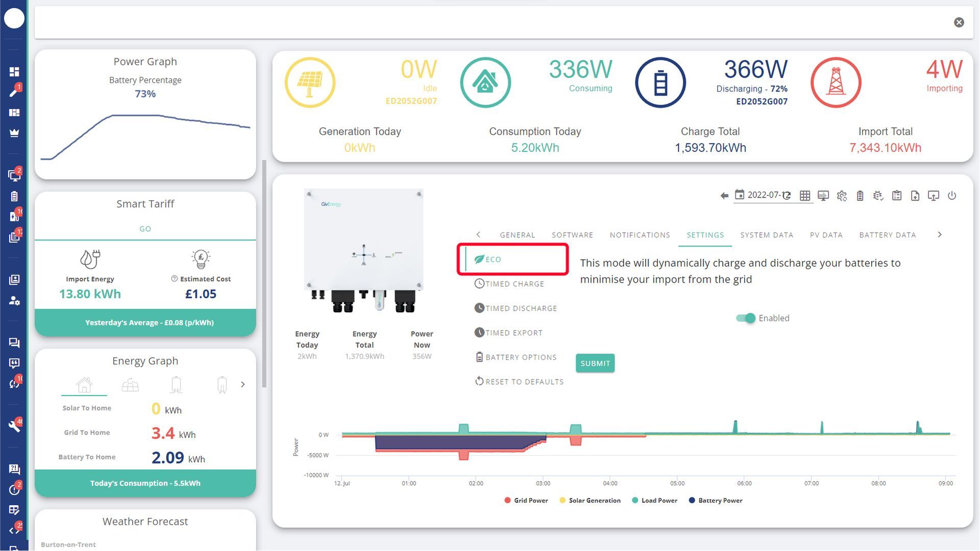
Task: Show next Energy Graph sources chevron
Action: [243, 384]
